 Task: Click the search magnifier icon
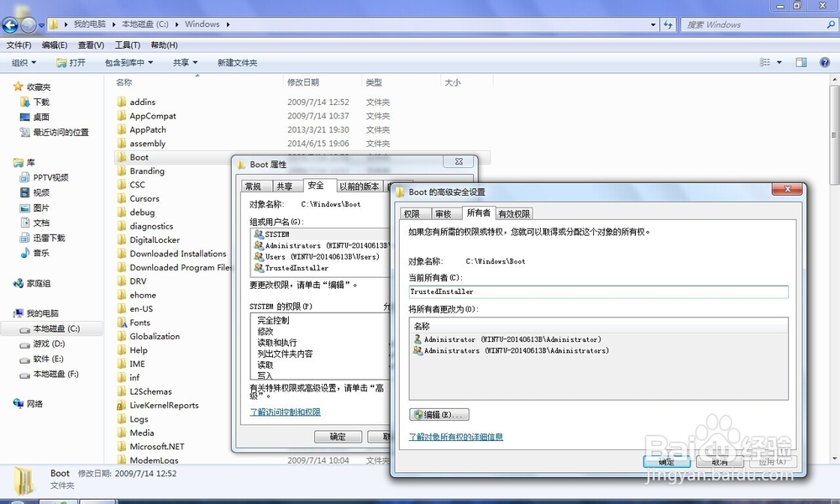coord(831,24)
